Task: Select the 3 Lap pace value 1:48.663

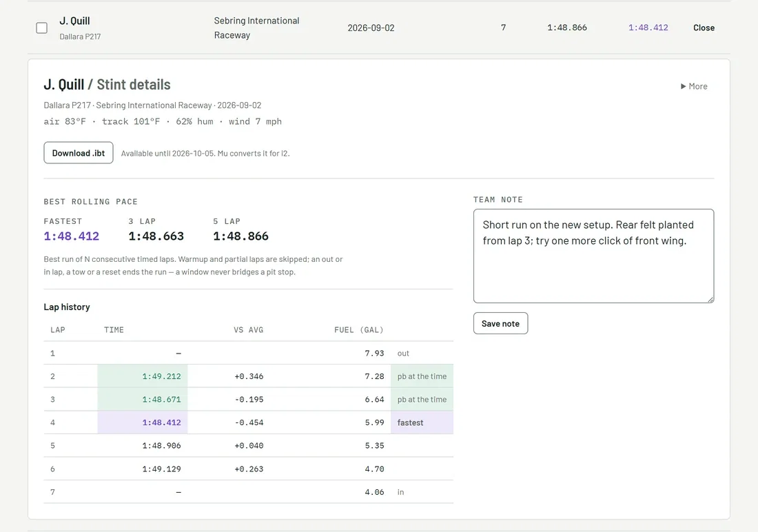Action: (156, 236)
